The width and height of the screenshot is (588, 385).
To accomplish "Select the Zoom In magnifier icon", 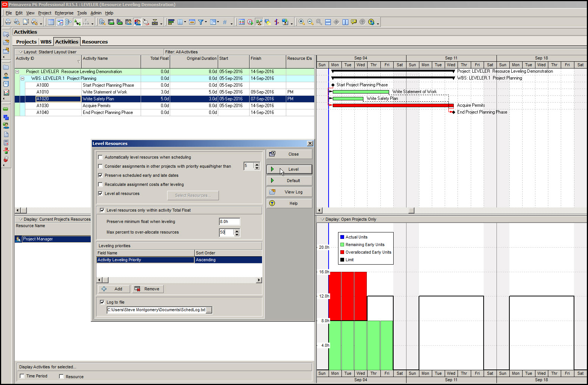I will coord(301,22).
